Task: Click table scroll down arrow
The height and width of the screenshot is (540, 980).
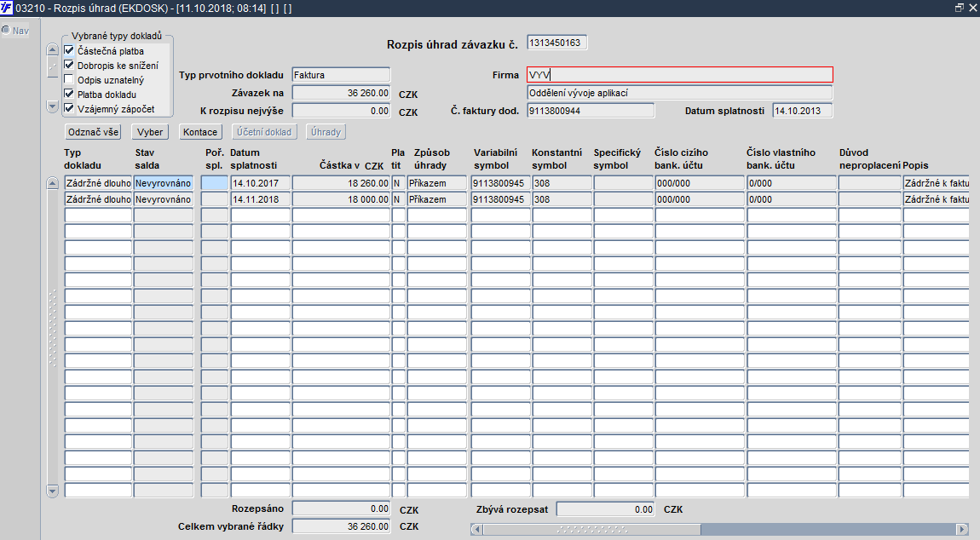Action: [x=53, y=491]
